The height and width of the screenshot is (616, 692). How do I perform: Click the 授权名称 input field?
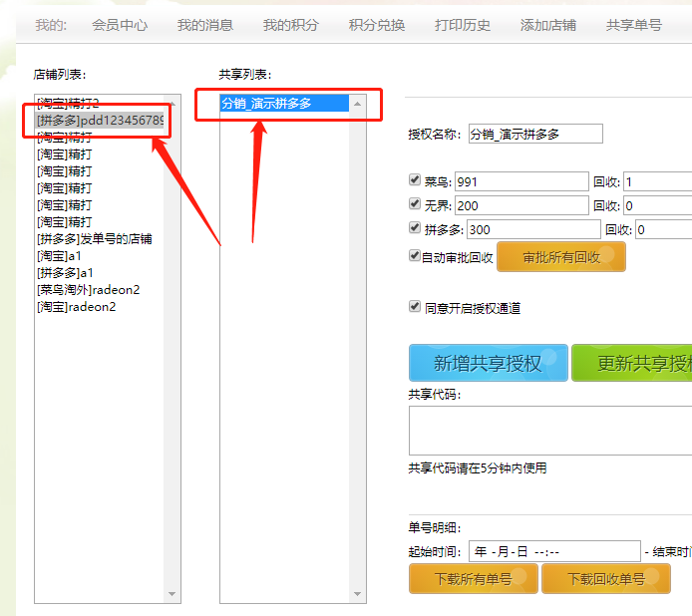point(535,134)
